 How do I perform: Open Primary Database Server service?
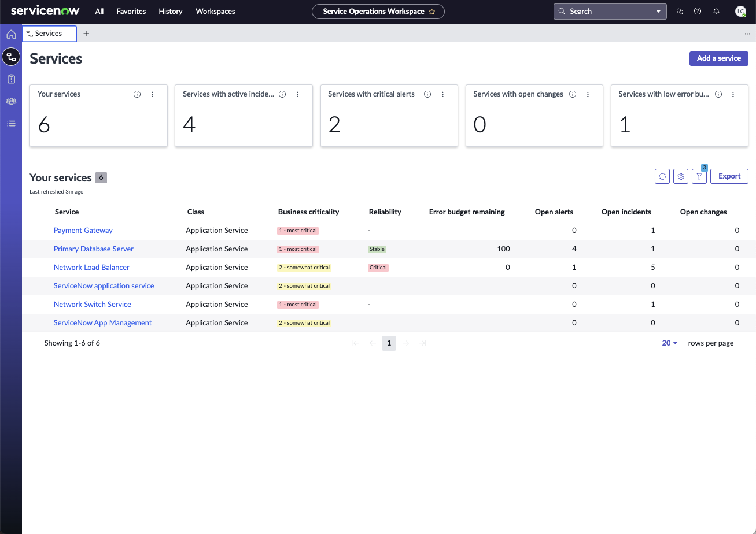94,249
